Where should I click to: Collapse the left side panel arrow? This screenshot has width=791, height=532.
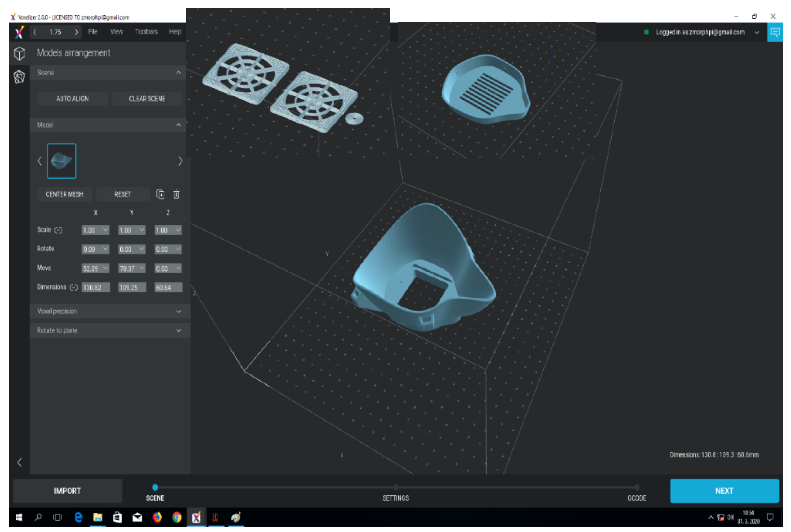(19, 462)
